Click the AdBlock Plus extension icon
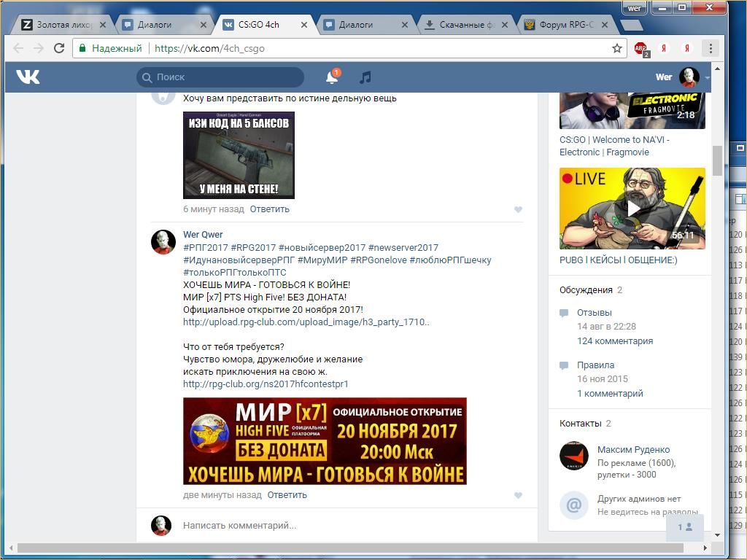 pos(641,48)
